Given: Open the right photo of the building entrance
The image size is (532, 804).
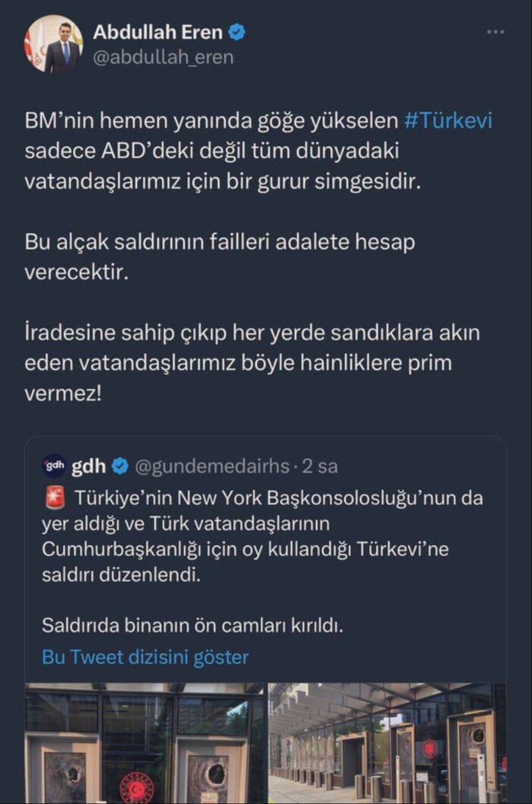Looking at the screenshot, I should point(388,742).
